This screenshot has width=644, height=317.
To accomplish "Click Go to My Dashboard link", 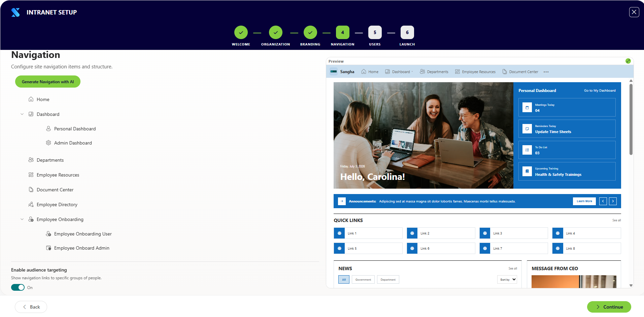I will [600, 91].
